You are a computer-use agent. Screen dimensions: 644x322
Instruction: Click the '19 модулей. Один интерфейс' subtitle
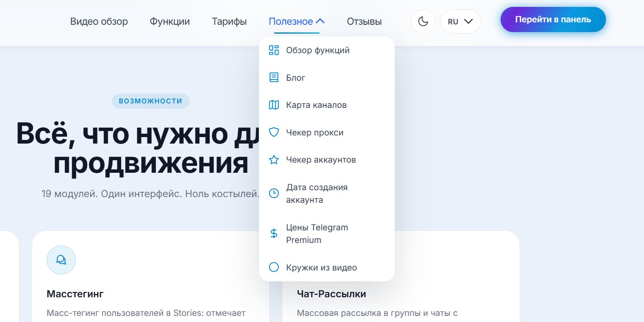point(151,193)
